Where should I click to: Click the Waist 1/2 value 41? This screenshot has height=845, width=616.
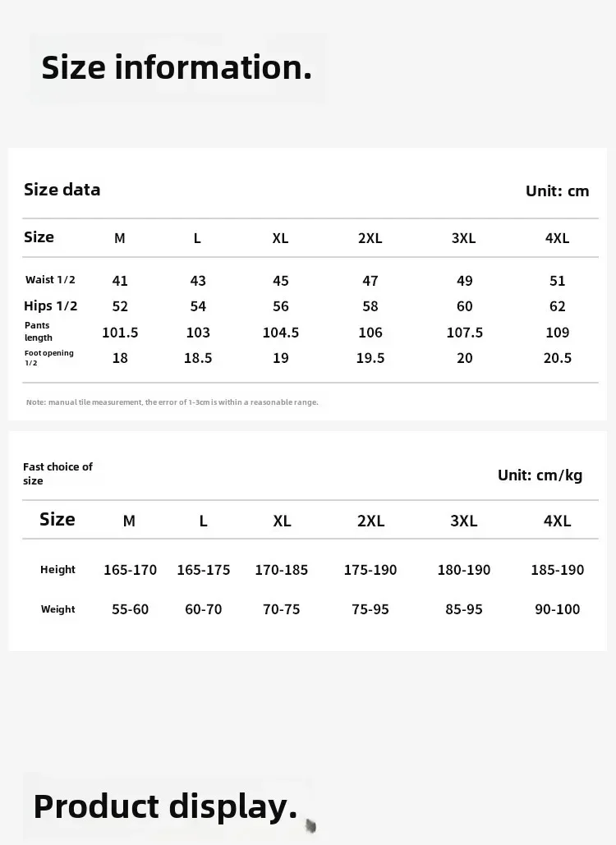click(120, 281)
